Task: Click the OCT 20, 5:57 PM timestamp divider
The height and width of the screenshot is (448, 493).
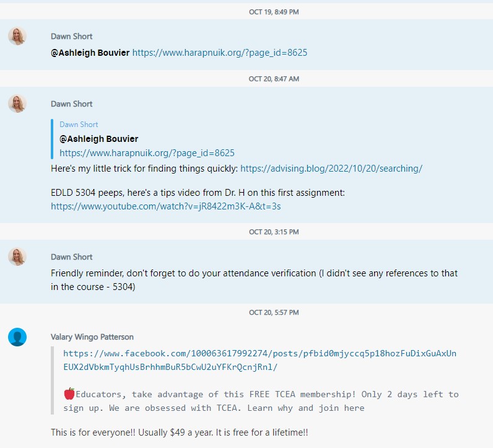Action: (274, 312)
